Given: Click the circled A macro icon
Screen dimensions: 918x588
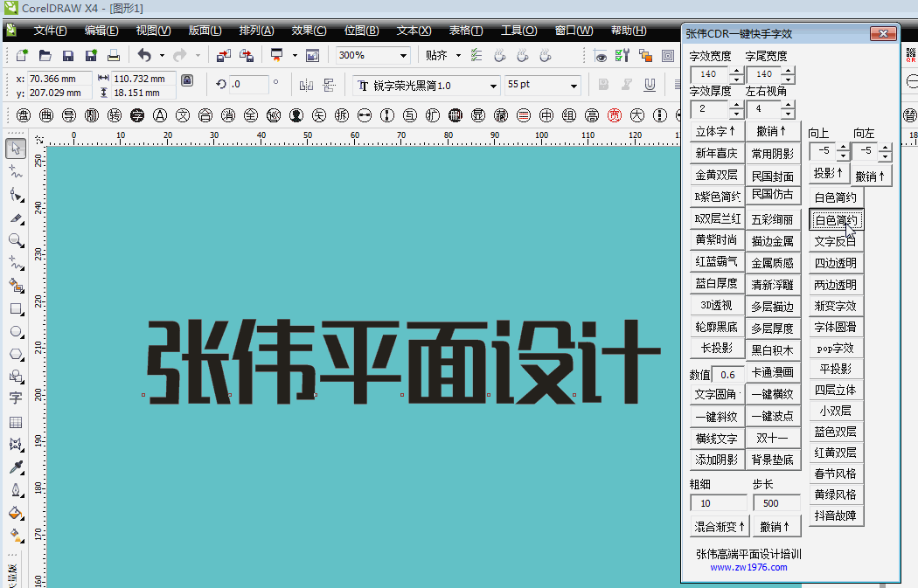Looking at the screenshot, I should [160, 115].
